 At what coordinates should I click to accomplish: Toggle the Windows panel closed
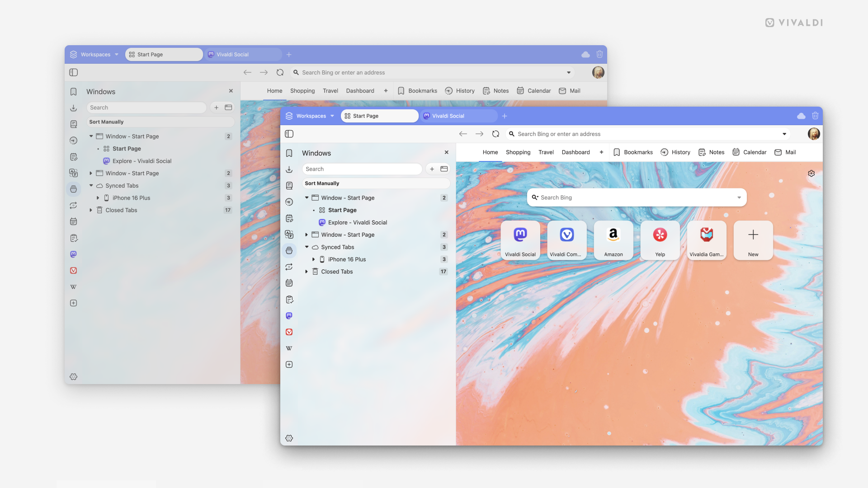coord(446,153)
